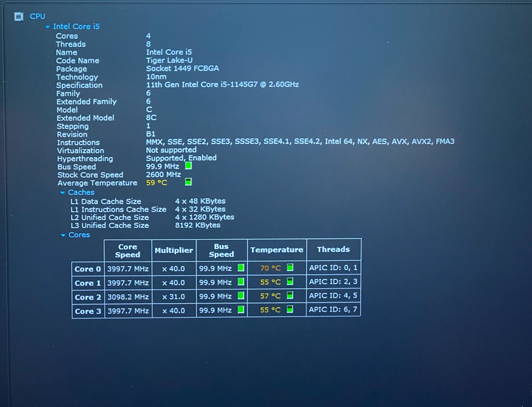Screen dimensions: 532x407
Task: Click the Extended Model value 8C
Action: click(x=151, y=118)
